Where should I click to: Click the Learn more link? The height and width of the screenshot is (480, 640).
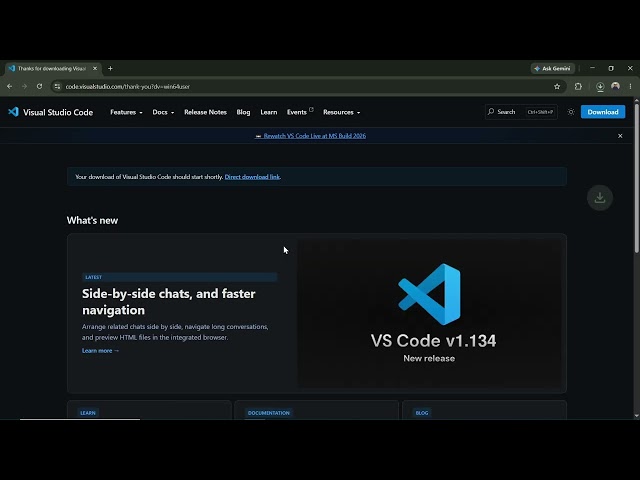(100, 351)
